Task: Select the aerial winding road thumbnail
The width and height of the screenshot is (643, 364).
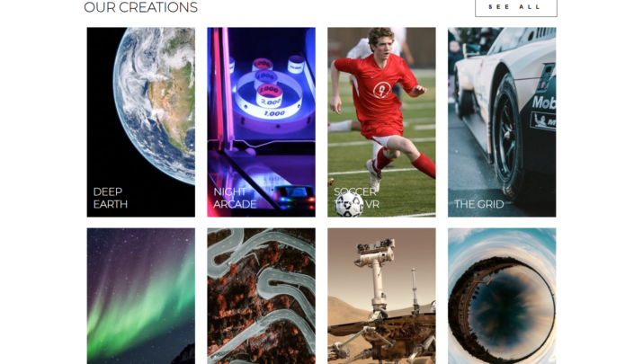Action: pyautogui.click(x=261, y=296)
